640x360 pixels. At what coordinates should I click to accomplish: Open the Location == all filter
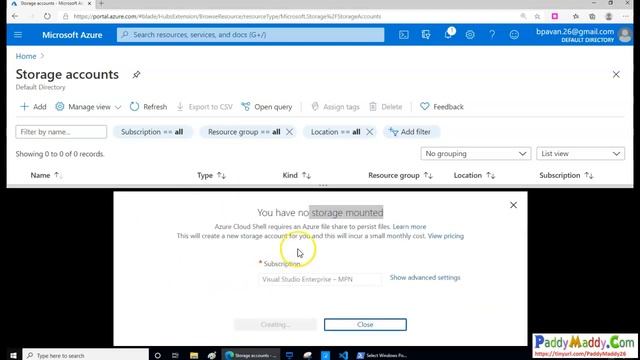[335, 132]
